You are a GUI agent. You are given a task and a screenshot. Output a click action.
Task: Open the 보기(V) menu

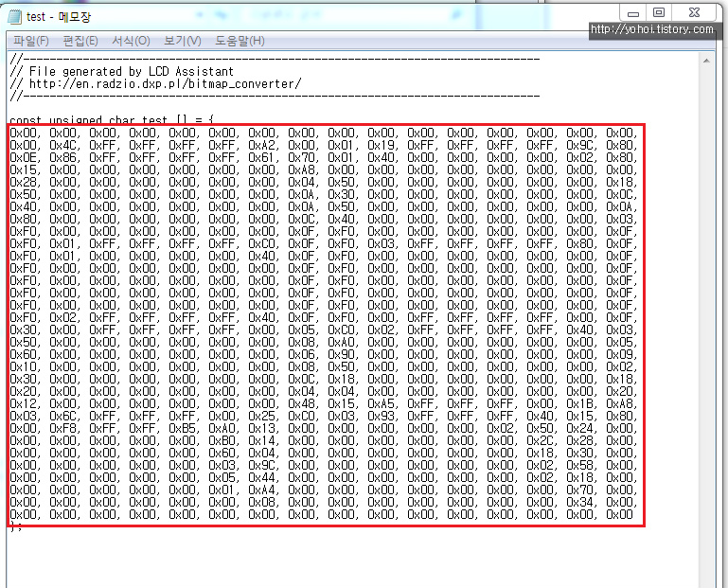[x=183, y=41]
